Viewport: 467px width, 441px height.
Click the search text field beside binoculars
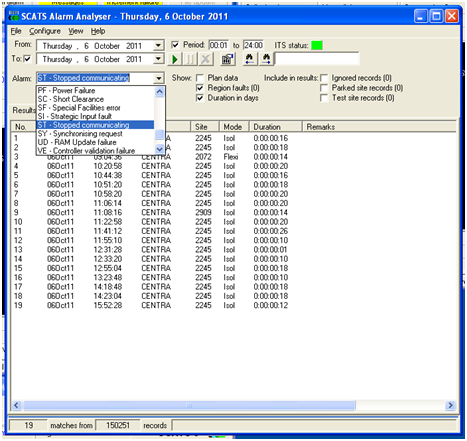click(317, 59)
